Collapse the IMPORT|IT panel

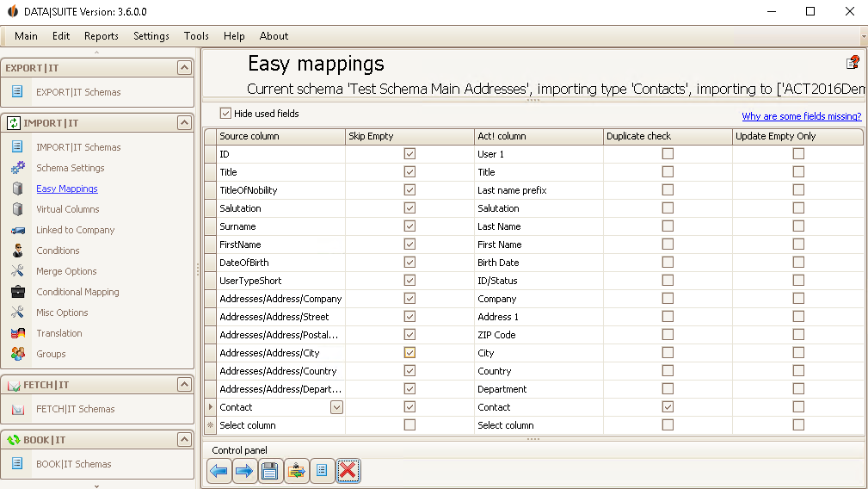[184, 122]
